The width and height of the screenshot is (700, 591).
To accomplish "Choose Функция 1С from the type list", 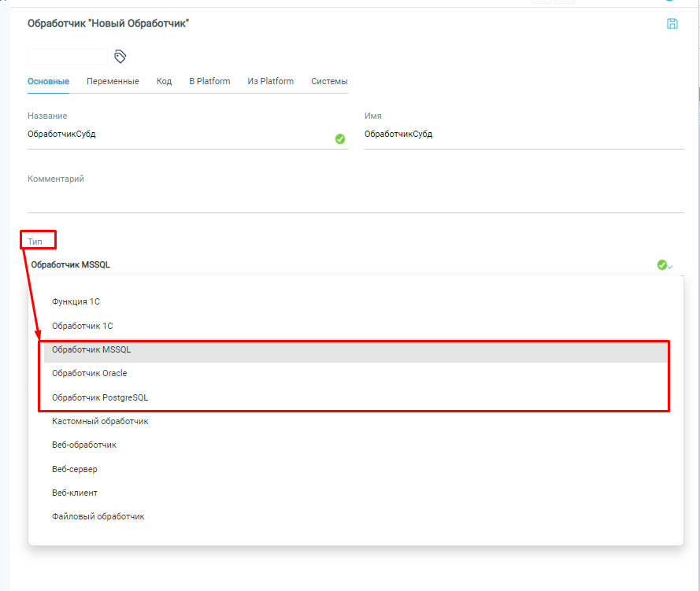I will point(76,301).
